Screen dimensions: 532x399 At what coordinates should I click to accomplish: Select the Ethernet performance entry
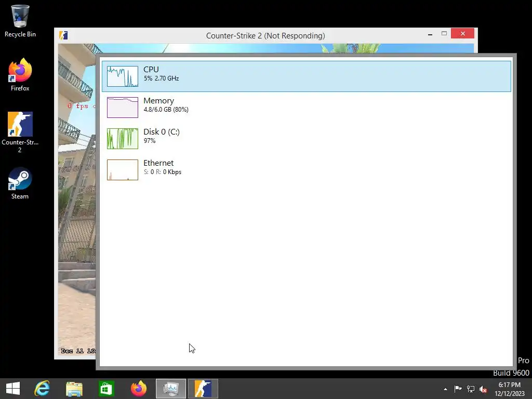click(x=307, y=170)
